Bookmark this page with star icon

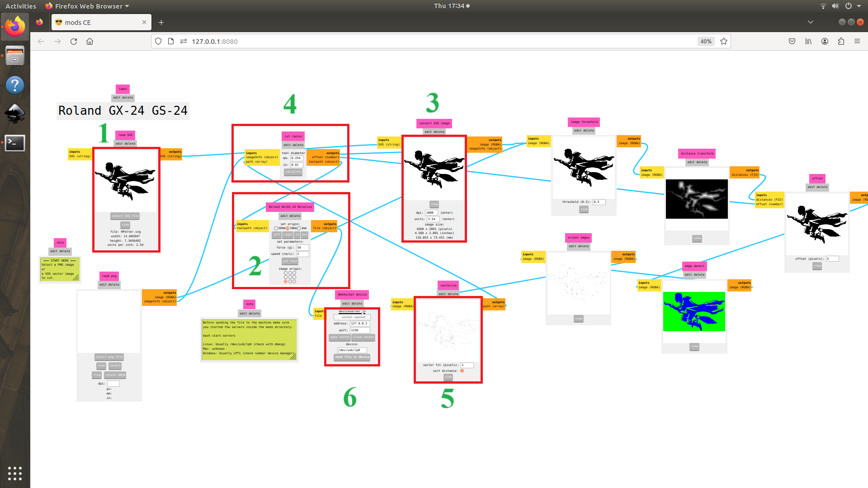click(x=724, y=41)
